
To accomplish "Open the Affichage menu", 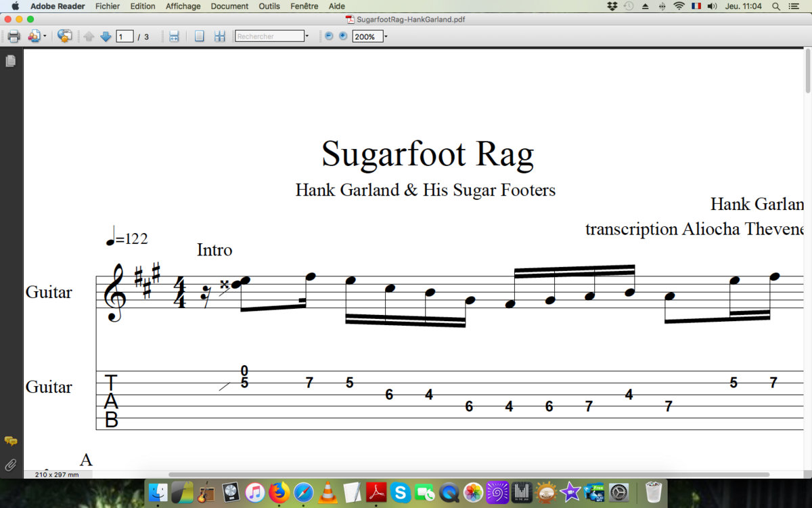I will click(x=183, y=6).
